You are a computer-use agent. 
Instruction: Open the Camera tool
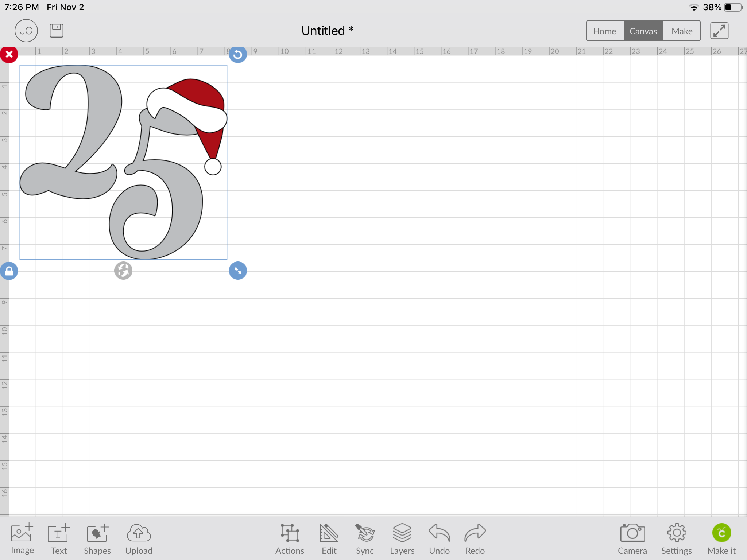pyautogui.click(x=632, y=539)
